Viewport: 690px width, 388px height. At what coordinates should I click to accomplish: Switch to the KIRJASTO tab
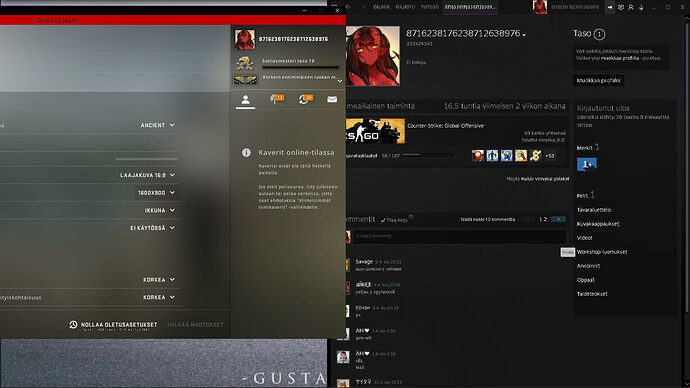pos(405,7)
